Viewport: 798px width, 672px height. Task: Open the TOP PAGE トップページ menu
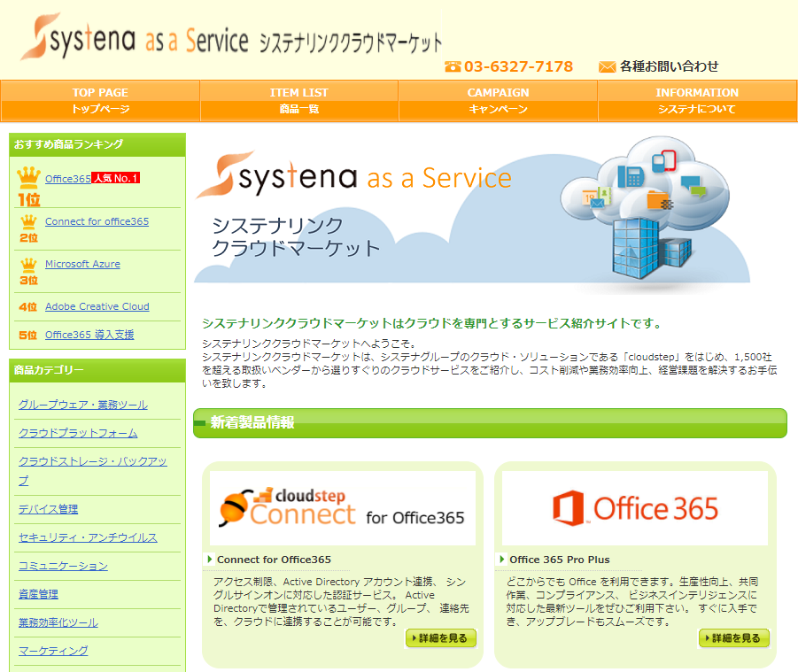point(100,101)
